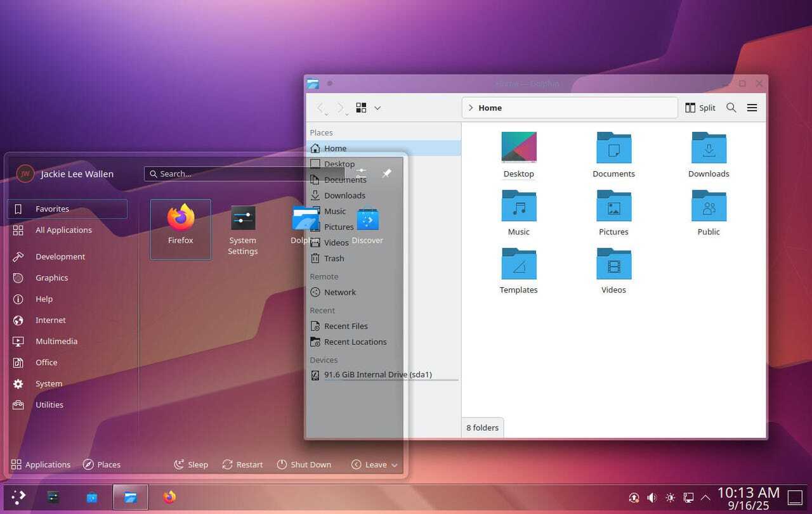Mute system volume in the tray

click(x=652, y=497)
